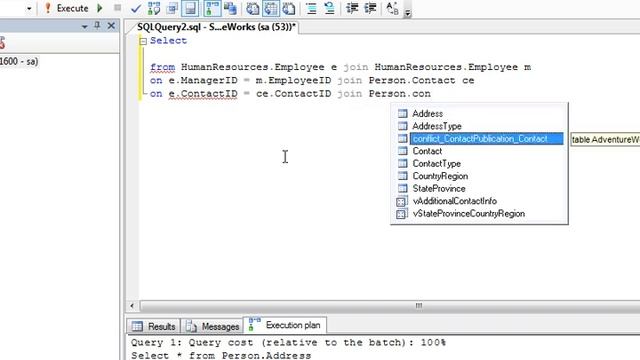640x360 pixels.
Task: Switch output to Results to Grid
Action: [271, 8]
